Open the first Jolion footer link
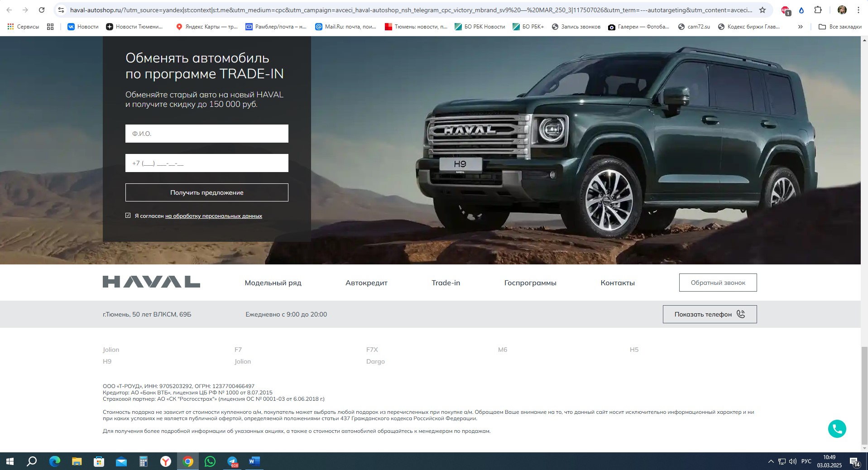Image resolution: width=868 pixels, height=470 pixels. [x=111, y=350]
